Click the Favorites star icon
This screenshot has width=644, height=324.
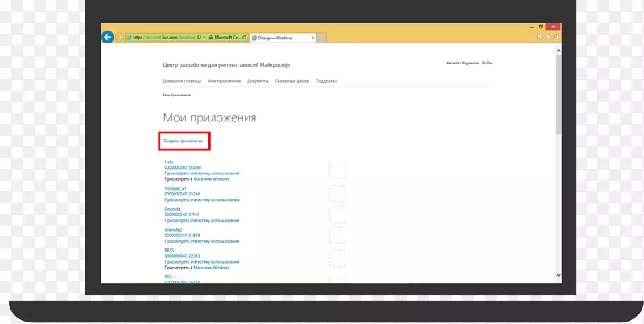coord(547,37)
